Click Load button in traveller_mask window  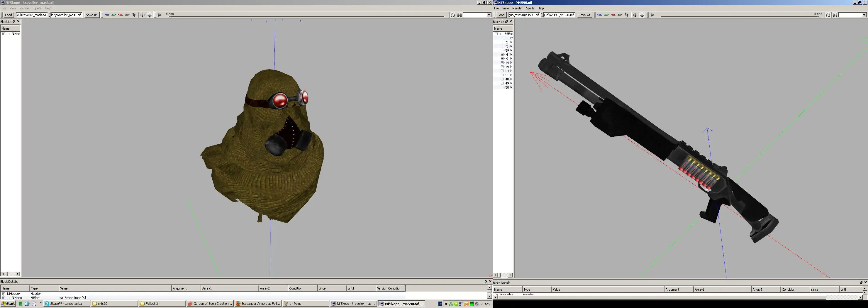[9, 15]
